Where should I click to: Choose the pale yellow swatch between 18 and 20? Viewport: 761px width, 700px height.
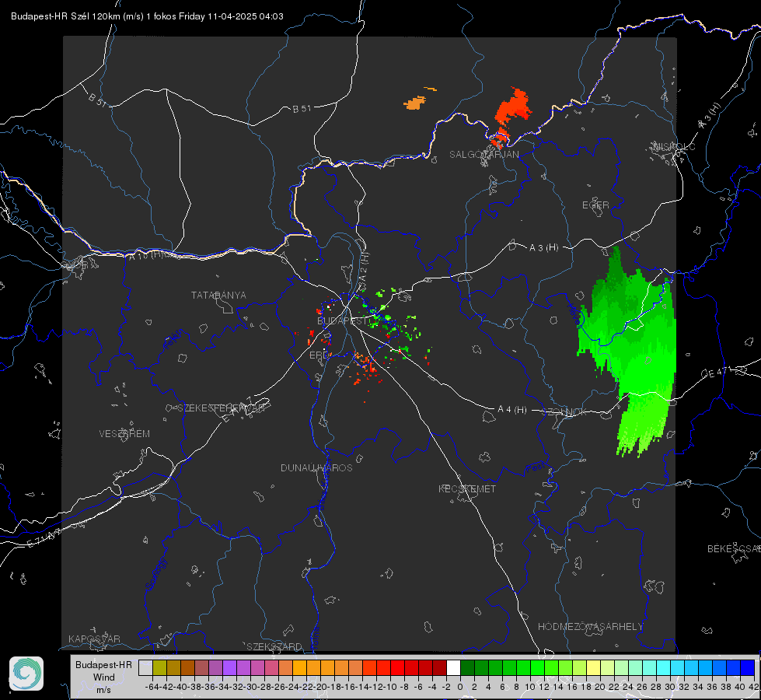593,667
